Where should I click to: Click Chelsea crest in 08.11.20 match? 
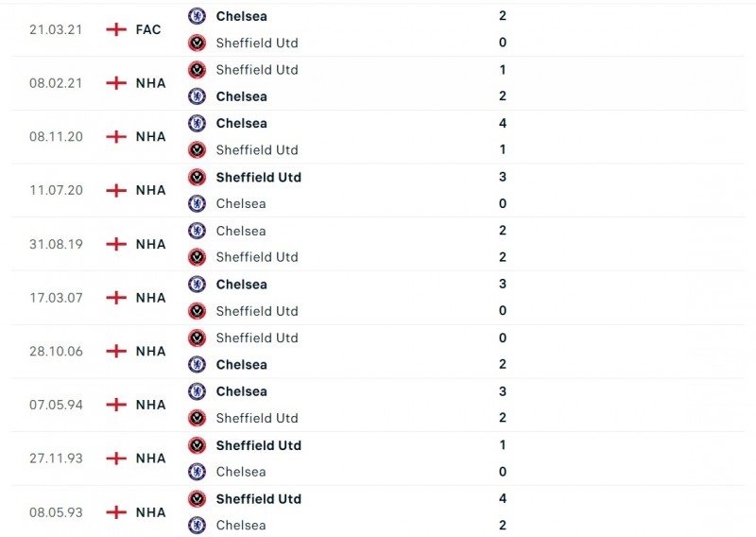coord(197,123)
